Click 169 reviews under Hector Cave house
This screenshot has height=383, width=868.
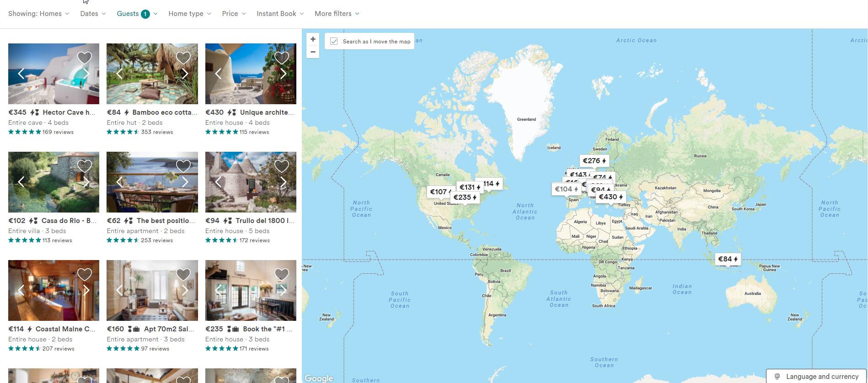click(58, 132)
